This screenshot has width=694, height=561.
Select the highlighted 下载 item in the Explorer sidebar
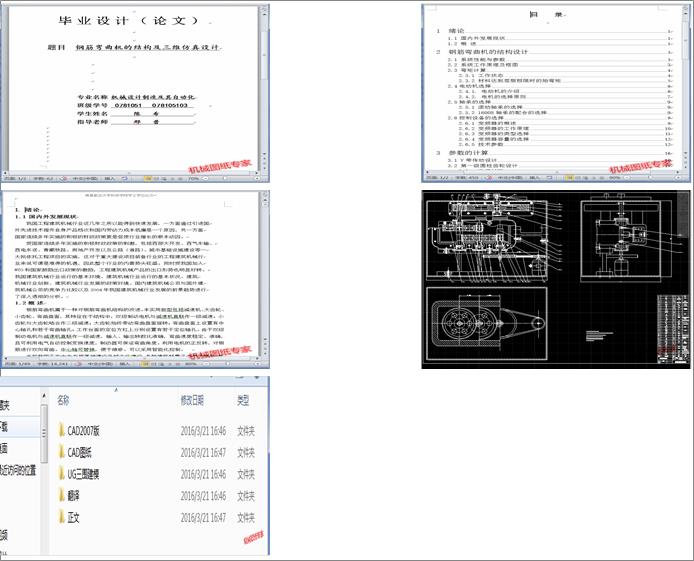19,427
